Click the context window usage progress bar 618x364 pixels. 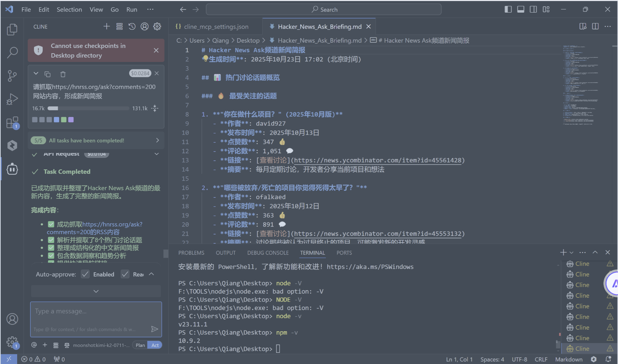click(x=88, y=108)
